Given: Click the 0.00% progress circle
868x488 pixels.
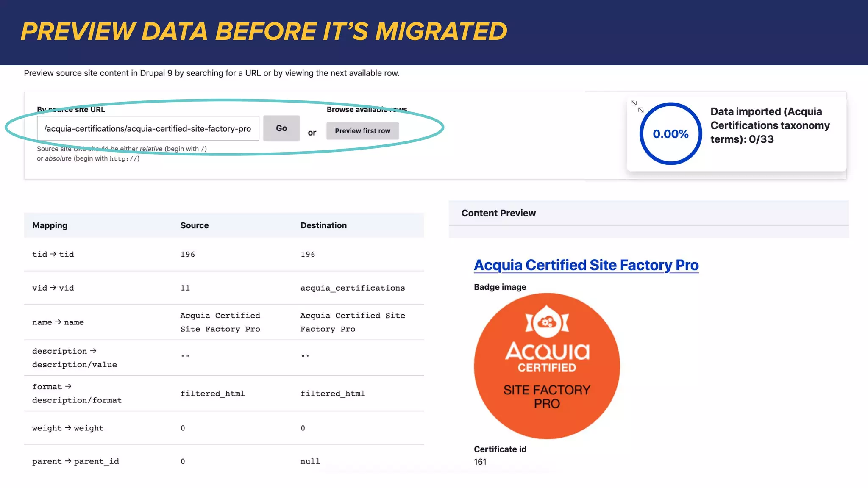Looking at the screenshot, I should 670,134.
